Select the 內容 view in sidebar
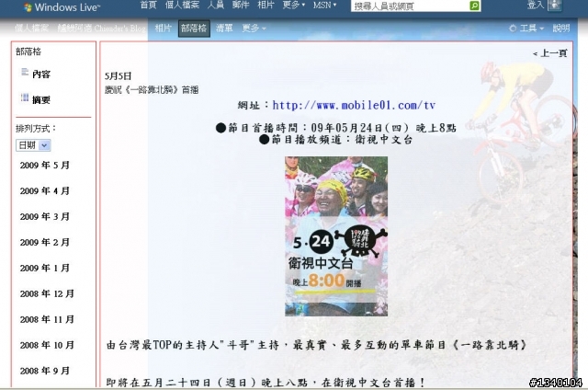588x390 pixels. pyautogui.click(x=41, y=74)
